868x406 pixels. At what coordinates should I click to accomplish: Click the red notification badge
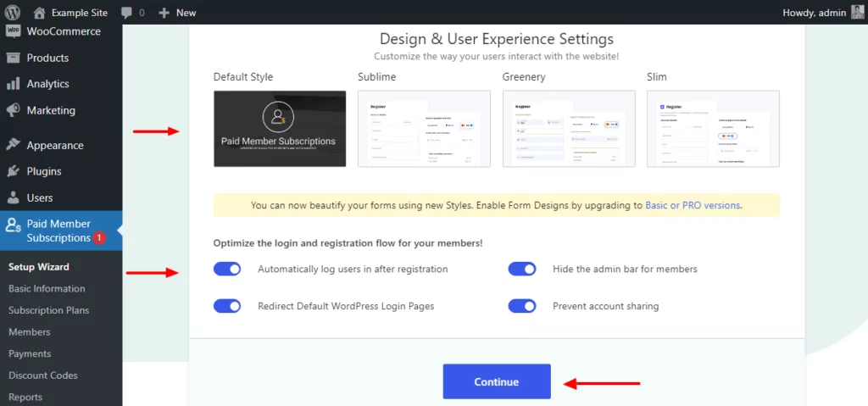[99, 238]
